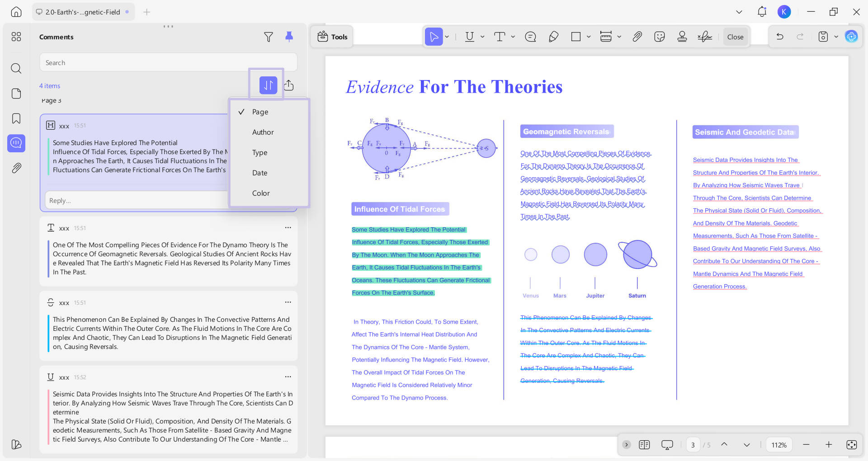This screenshot has width=868, height=461.
Task: Add a sticky note comment
Action: [530, 37]
